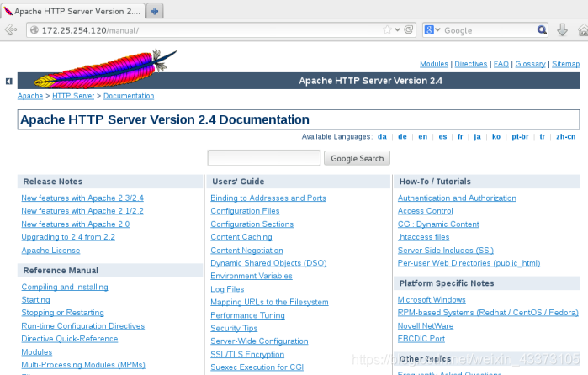Viewport: 588px width, 375px height.
Task: Open Mapping URLs to the Filesystem
Action: tap(269, 302)
